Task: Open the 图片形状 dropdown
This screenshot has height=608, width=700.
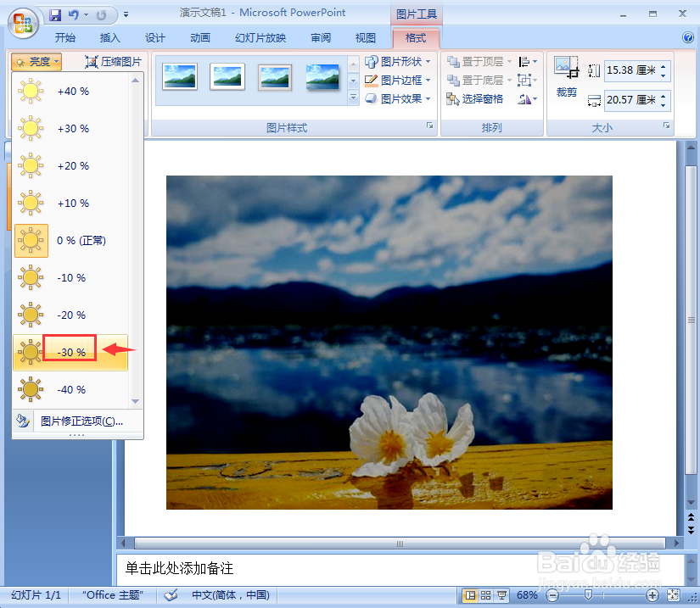Action: 398,62
